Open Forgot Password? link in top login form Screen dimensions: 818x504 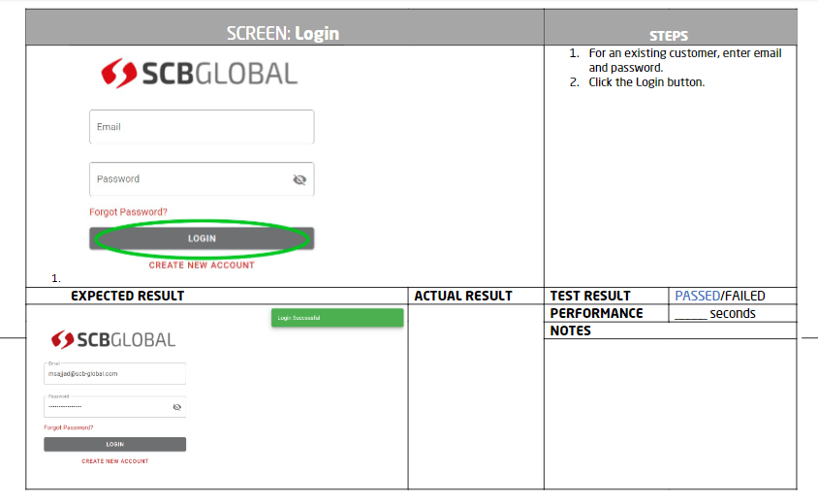click(128, 212)
